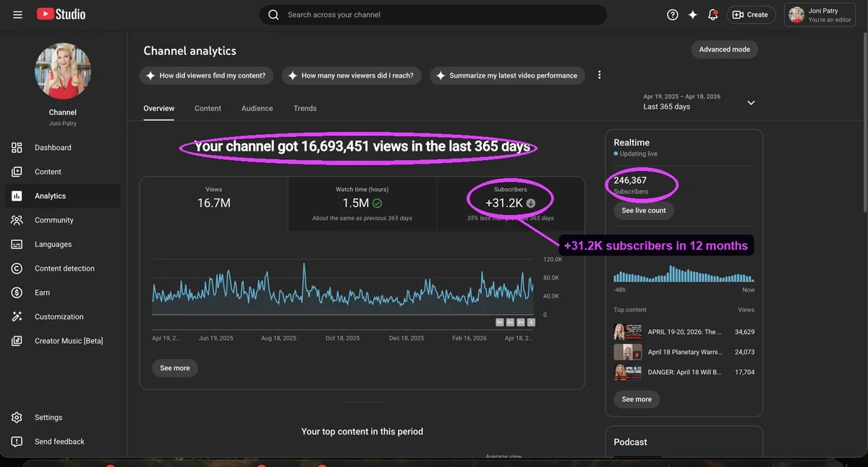The width and height of the screenshot is (868, 467).
Task: Click the realtime 48-hour bar chart
Action: pyautogui.click(x=684, y=274)
